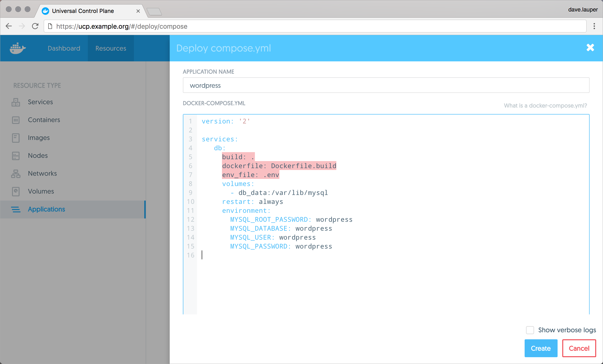603x364 pixels.
Task: Click the Containers icon in sidebar
Action: coord(16,120)
